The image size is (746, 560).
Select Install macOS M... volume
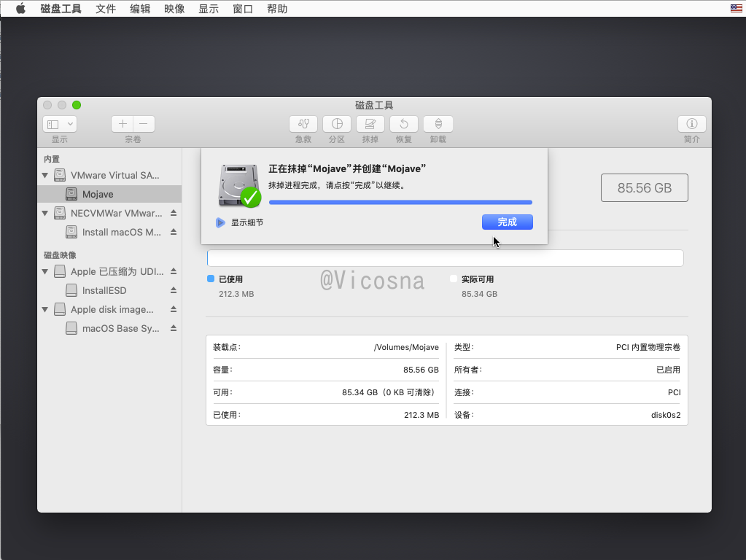109,232
